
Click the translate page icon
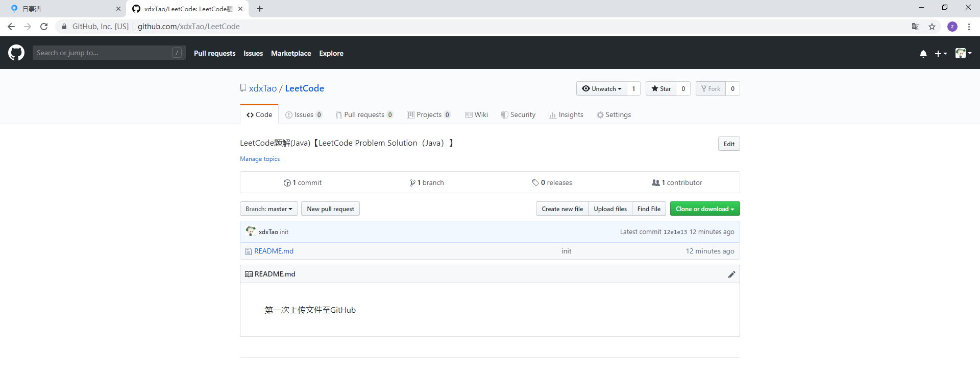click(916, 27)
